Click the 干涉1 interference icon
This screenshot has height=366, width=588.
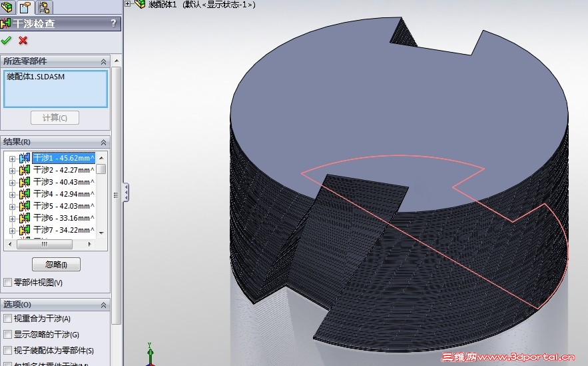25,158
